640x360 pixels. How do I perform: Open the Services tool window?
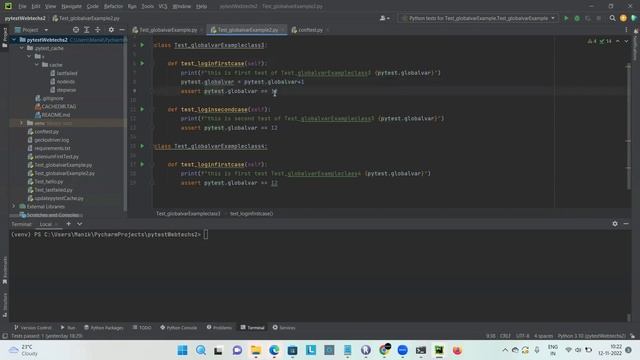click(x=284, y=328)
